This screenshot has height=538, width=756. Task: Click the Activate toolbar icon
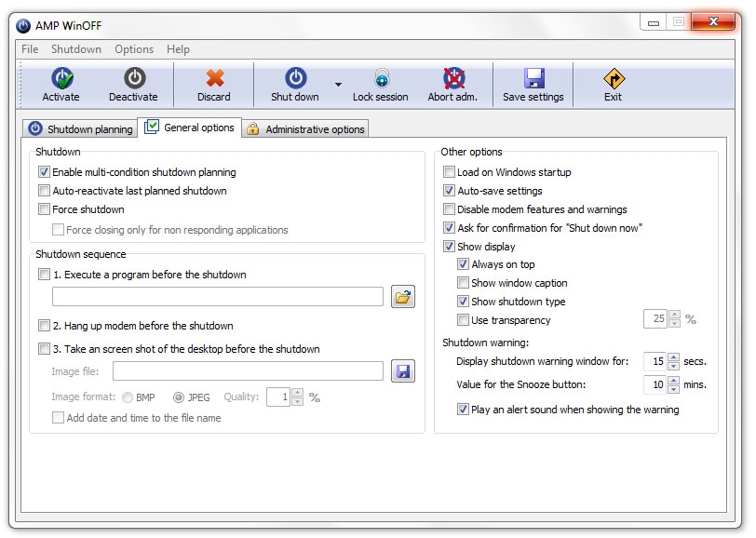click(61, 78)
